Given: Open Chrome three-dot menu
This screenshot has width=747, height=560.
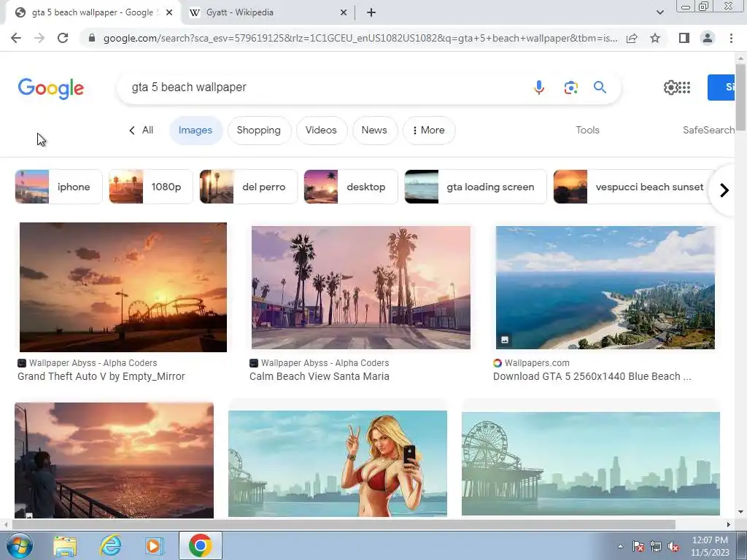Looking at the screenshot, I should coord(731,38).
